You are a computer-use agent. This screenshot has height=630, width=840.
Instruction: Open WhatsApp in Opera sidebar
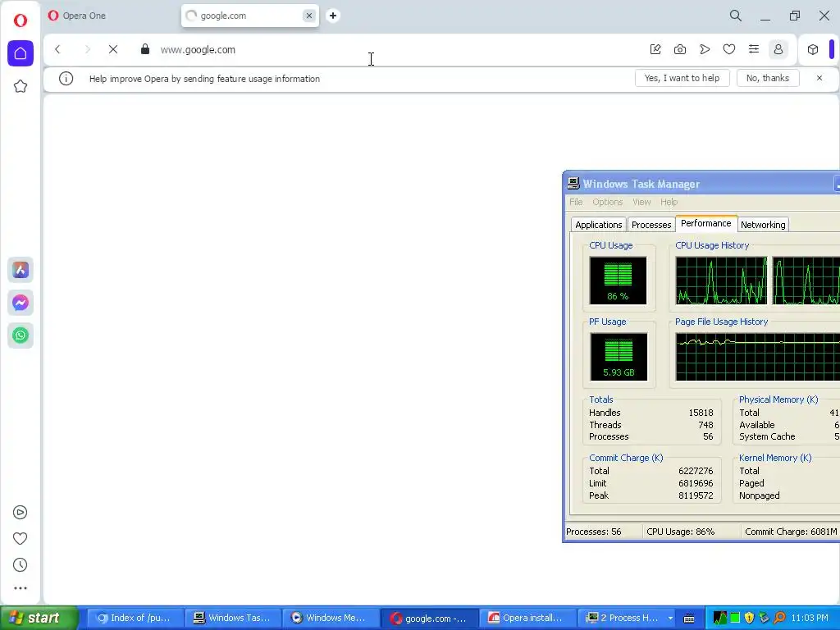21,336
